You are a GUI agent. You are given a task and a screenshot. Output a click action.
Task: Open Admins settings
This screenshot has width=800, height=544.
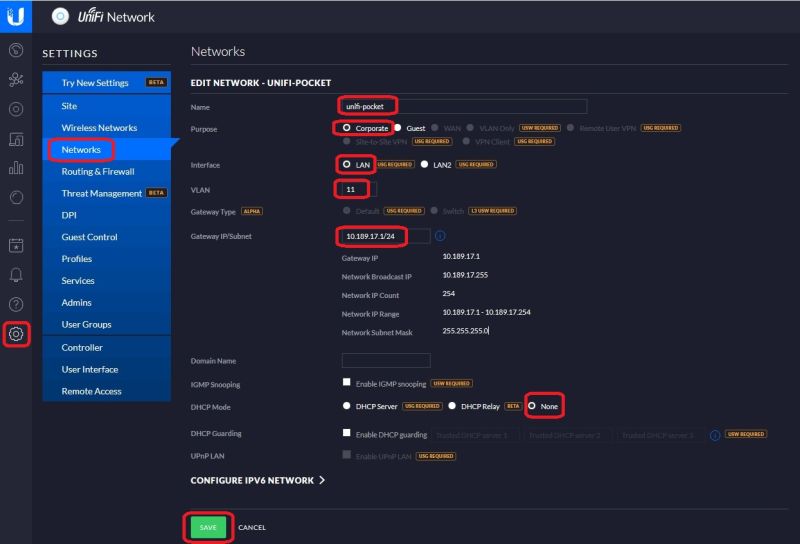tap(107, 303)
